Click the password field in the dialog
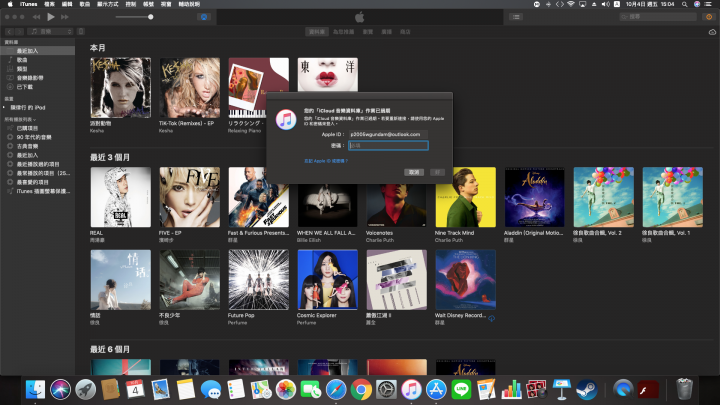Screen dimensions: 720x405 388,146
